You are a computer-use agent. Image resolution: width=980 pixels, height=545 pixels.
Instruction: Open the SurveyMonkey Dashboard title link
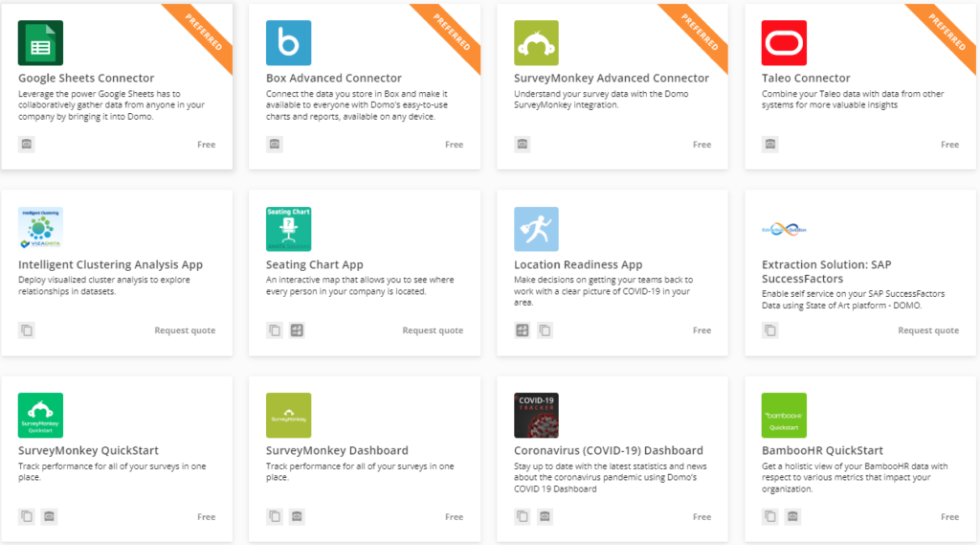(x=337, y=450)
